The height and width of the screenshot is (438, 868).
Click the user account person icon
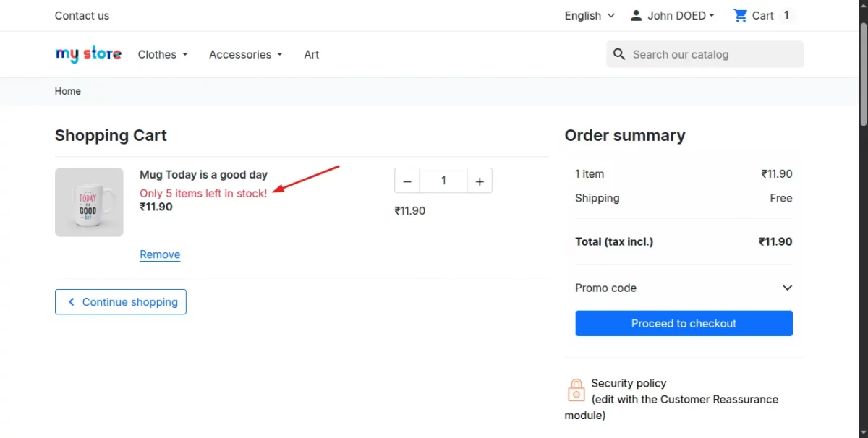(636, 15)
